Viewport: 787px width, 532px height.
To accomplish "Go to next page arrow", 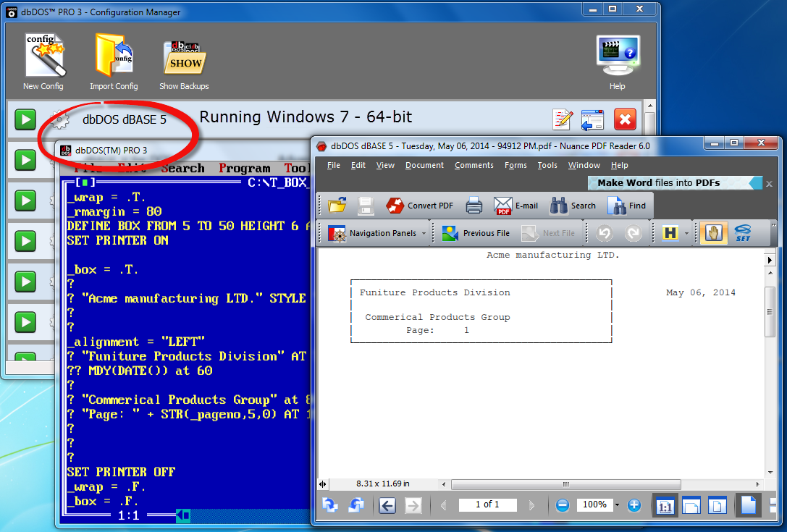I will (531, 505).
